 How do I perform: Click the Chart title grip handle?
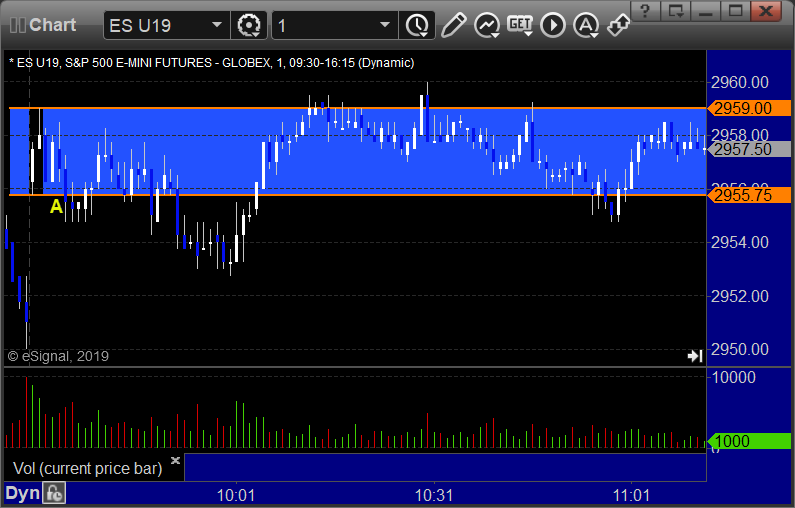18,25
